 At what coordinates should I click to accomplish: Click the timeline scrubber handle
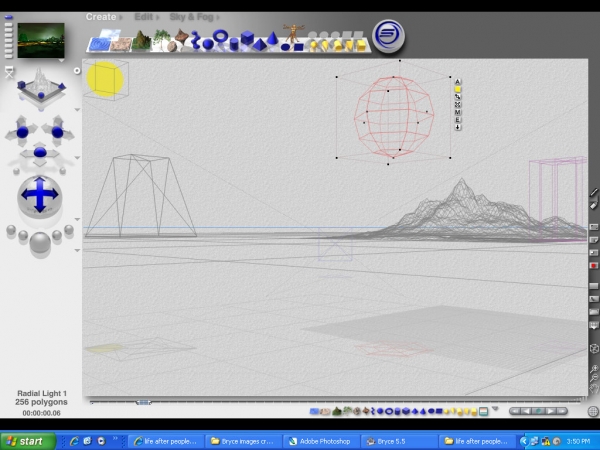(143, 403)
